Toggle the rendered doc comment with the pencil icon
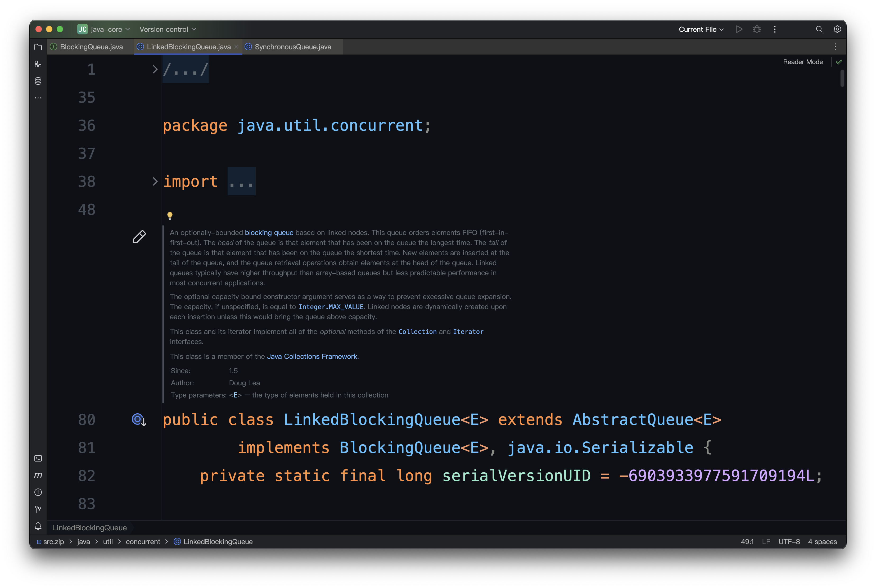 [x=139, y=237]
